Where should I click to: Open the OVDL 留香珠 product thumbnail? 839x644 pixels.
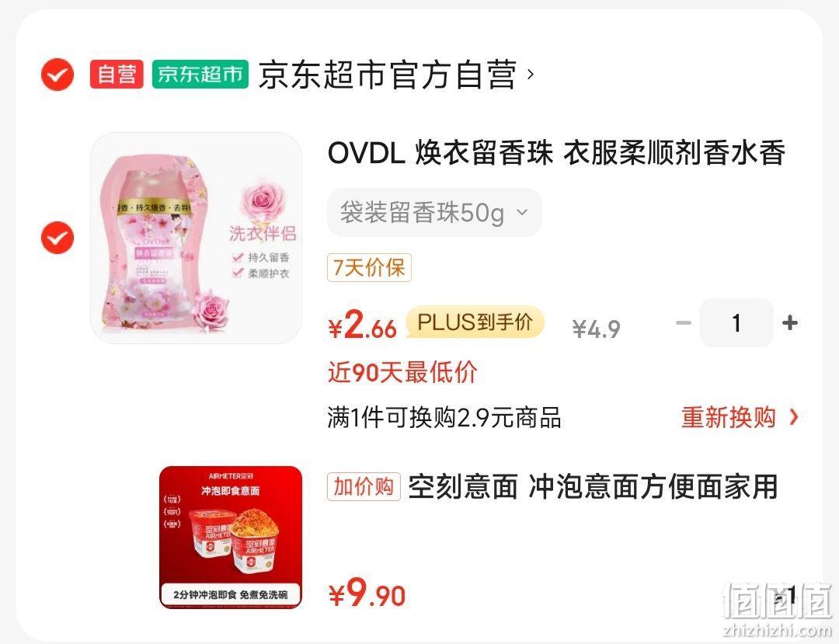point(196,238)
